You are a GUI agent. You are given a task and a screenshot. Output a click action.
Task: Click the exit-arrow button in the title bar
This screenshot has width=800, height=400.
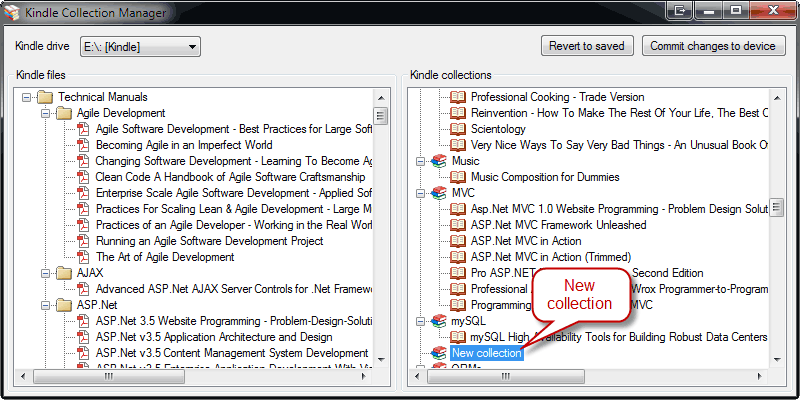(x=680, y=10)
